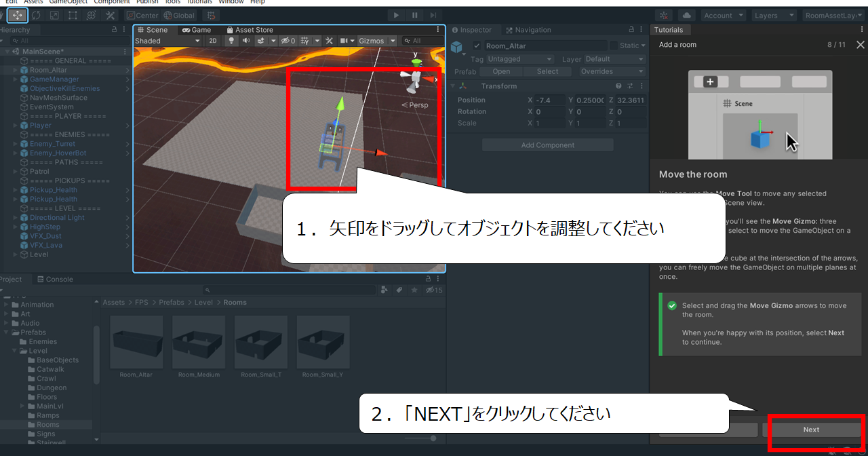Toggle the scene effects icon
The width and height of the screenshot is (868, 456).
click(260, 41)
